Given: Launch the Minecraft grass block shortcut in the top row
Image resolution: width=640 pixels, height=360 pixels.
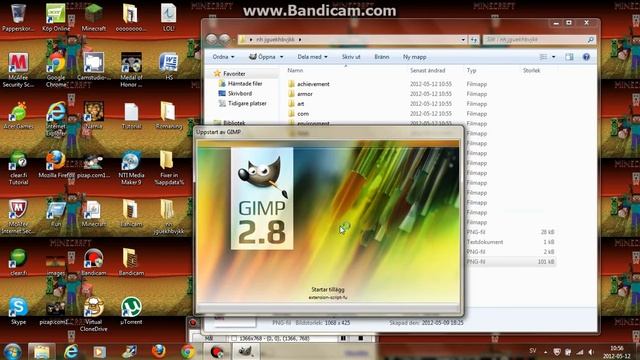Looking at the screenshot, I should point(93,17).
